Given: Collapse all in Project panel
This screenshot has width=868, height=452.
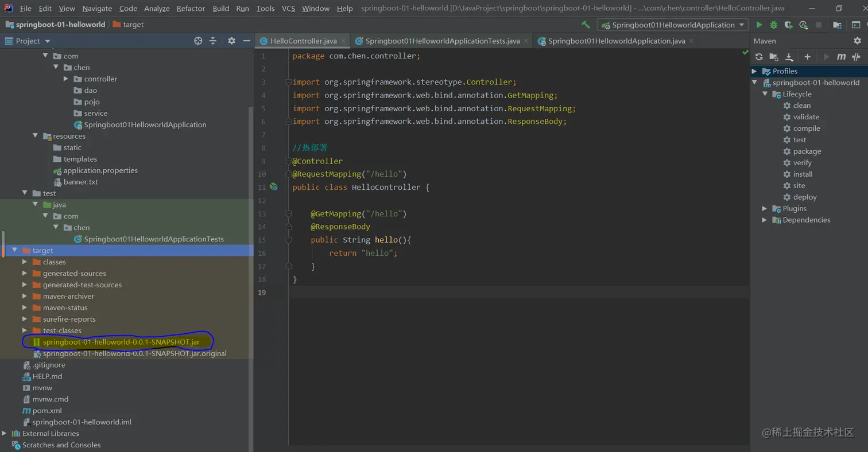Looking at the screenshot, I should tap(213, 41).
